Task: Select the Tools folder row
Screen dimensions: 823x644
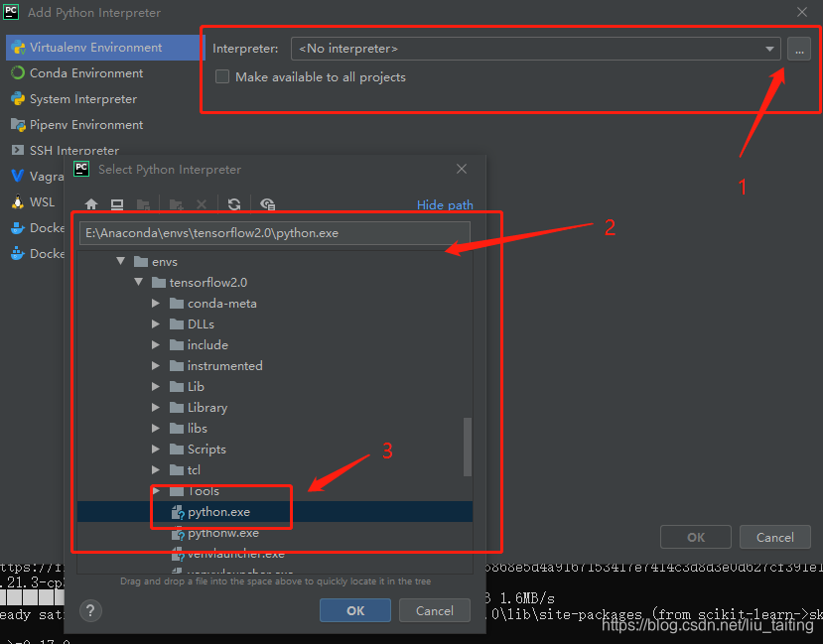Action: 275,491
